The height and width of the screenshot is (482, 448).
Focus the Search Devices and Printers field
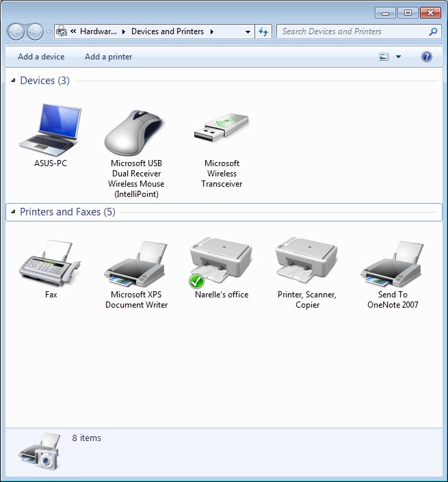359,31
